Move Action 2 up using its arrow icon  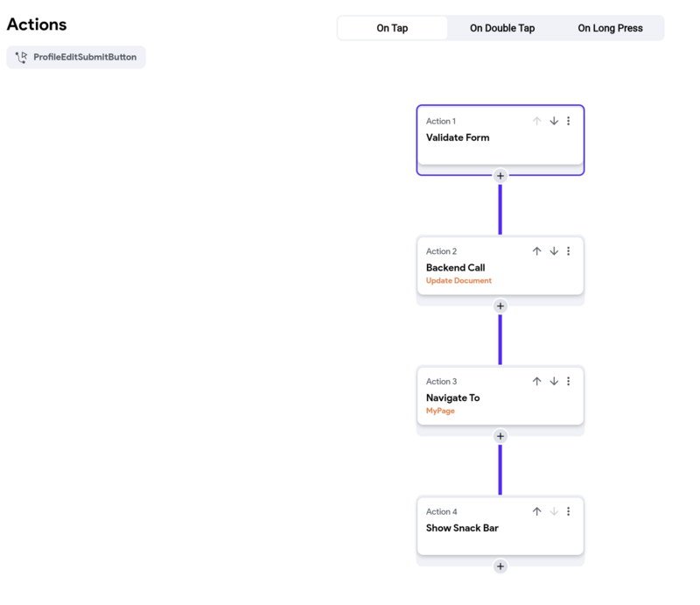[536, 251]
